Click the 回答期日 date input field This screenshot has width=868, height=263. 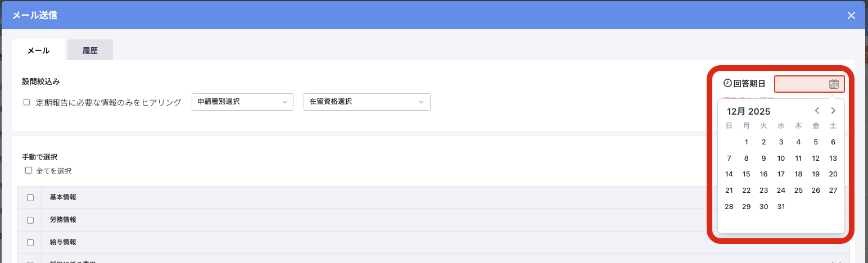(802, 84)
